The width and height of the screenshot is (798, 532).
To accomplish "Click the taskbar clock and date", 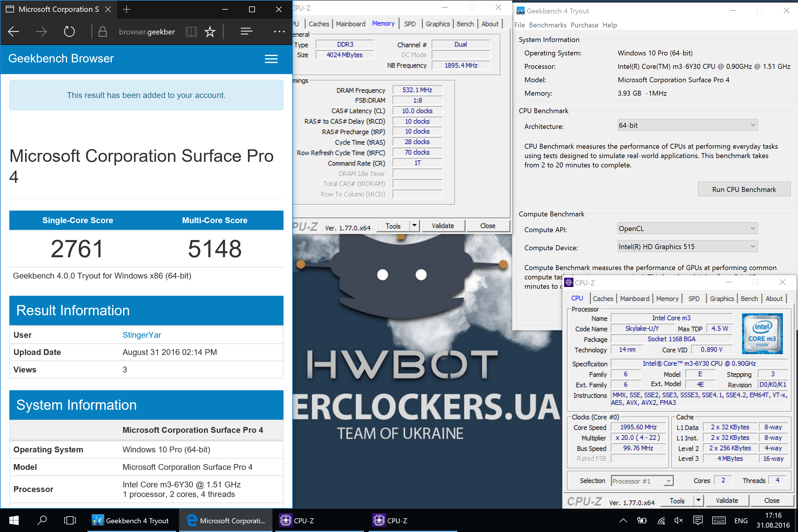I will pos(773,520).
